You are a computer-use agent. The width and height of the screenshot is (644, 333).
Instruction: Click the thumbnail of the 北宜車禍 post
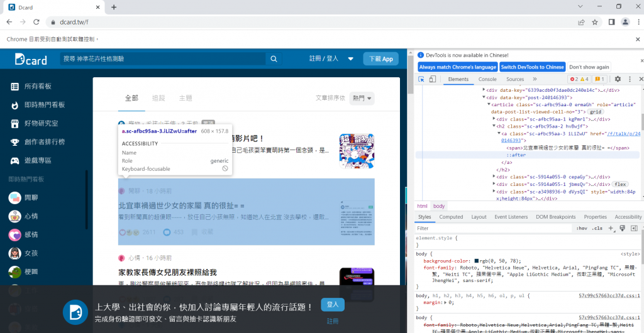click(357, 219)
